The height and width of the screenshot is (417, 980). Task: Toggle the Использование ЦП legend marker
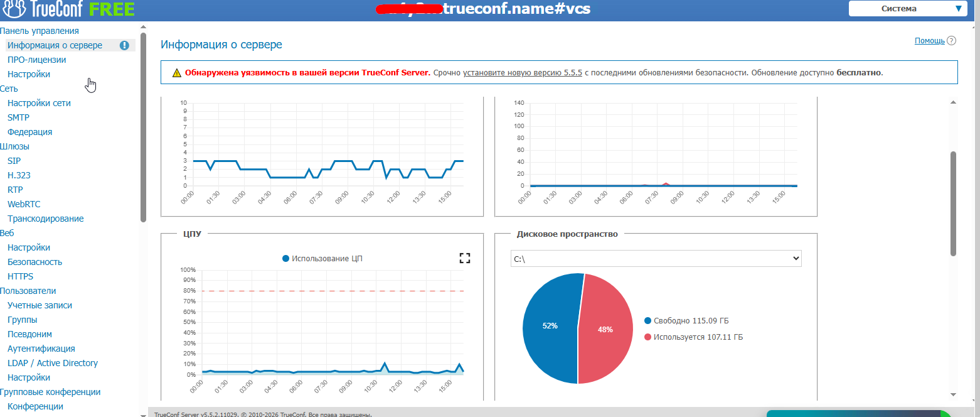click(x=286, y=258)
